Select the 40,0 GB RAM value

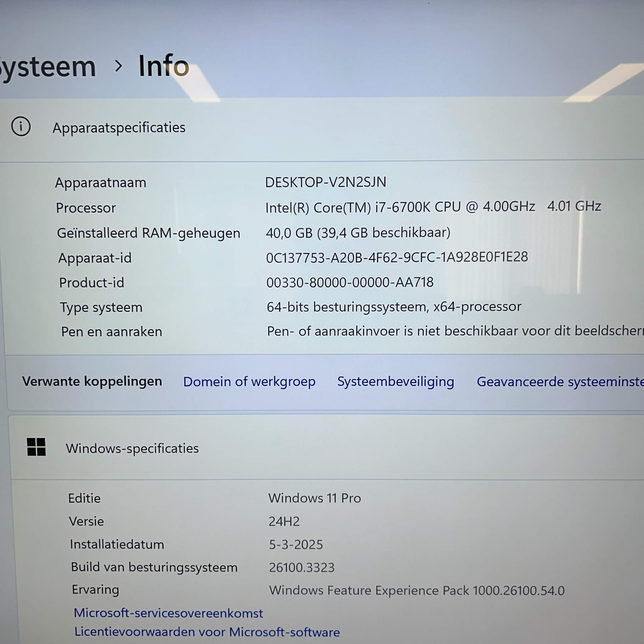[358, 233]
